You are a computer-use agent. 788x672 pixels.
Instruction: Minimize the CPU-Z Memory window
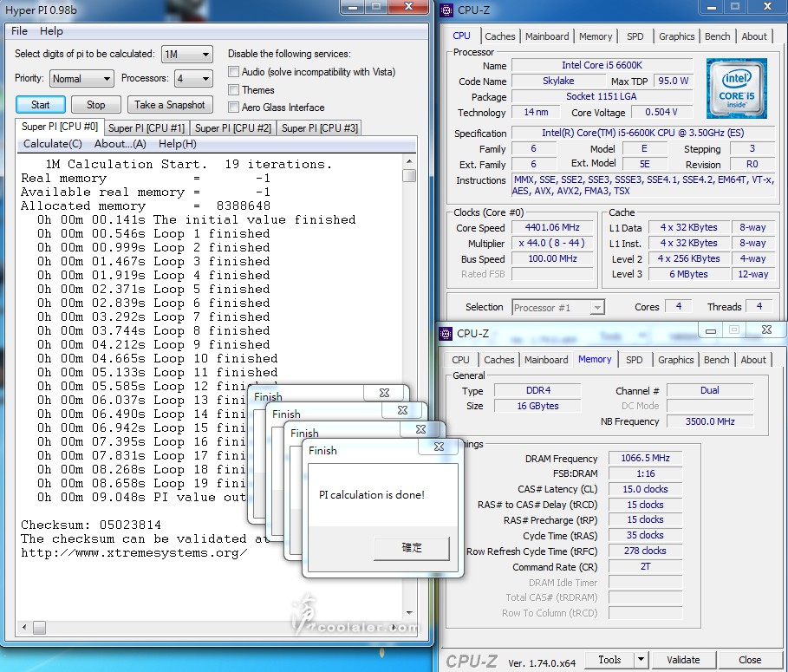click(711, 330)
